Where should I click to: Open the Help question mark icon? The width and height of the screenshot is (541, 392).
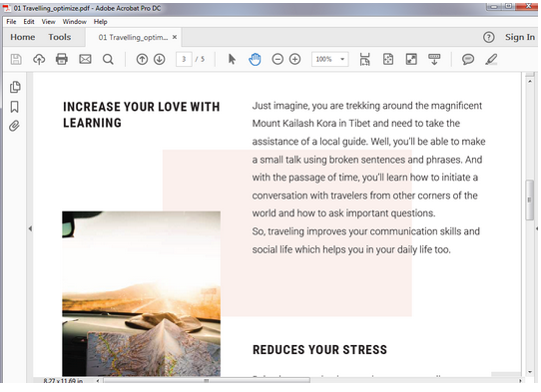pos(488,37)
